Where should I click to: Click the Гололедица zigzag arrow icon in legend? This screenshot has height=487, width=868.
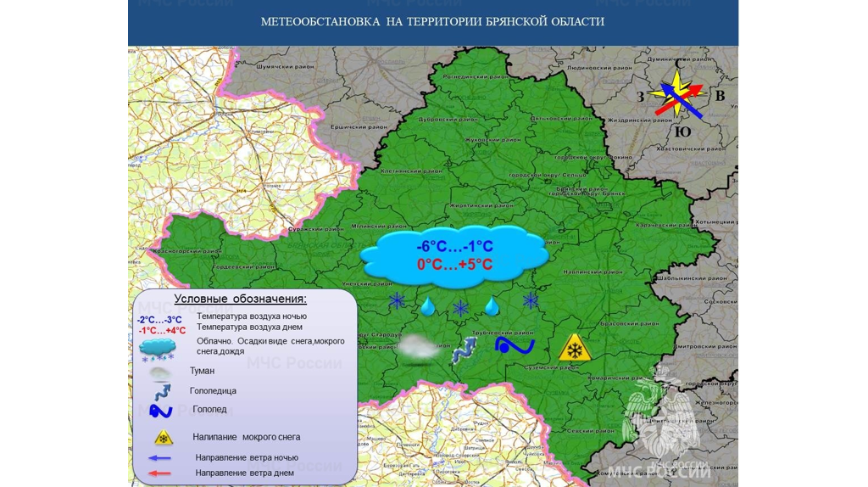[x=162, y=393]
